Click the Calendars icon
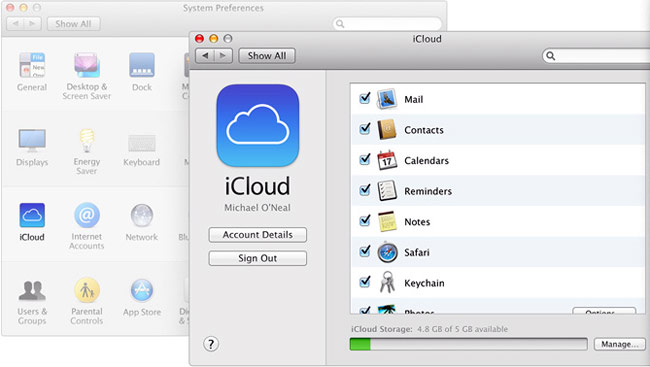650x367 pixels. click(386, 160)
